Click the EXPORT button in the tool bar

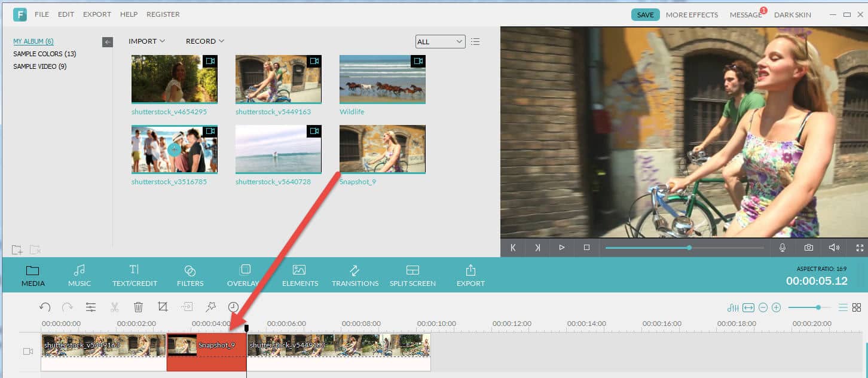(470, 276)
